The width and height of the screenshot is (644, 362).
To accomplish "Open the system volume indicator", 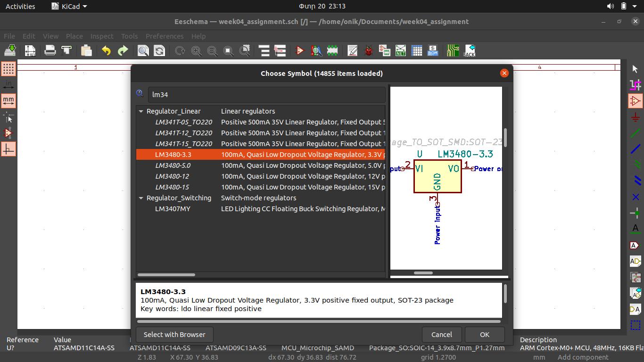I will [x=611, y=6].
